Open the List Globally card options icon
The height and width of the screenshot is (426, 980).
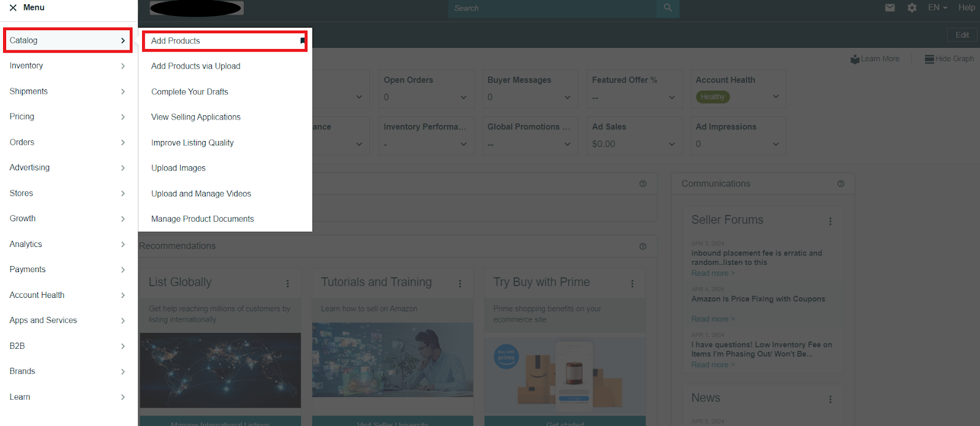[287, 284]
